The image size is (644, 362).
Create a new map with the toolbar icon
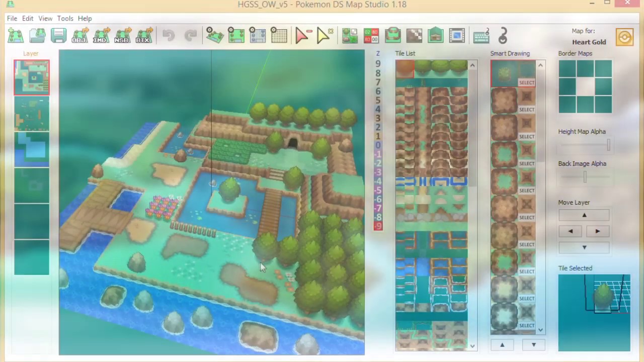(16, 36)
